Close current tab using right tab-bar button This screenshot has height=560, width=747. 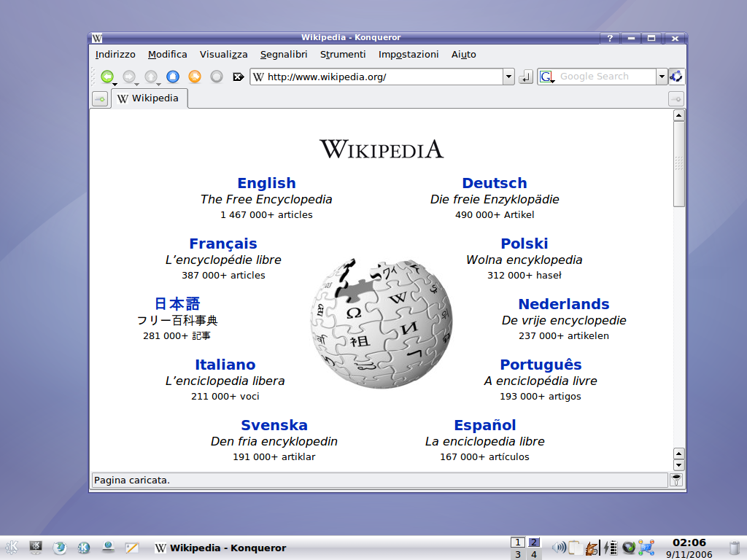tap(676, 98)
